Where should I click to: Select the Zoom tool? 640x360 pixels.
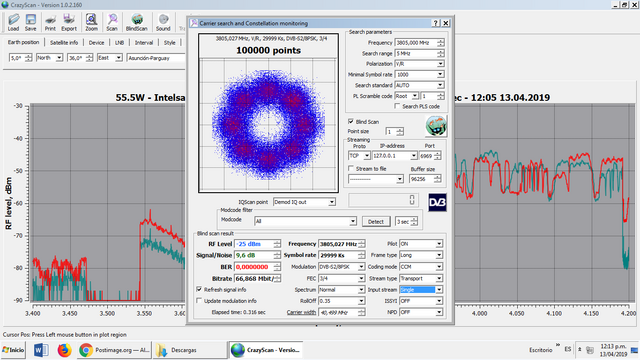point(91,22)
